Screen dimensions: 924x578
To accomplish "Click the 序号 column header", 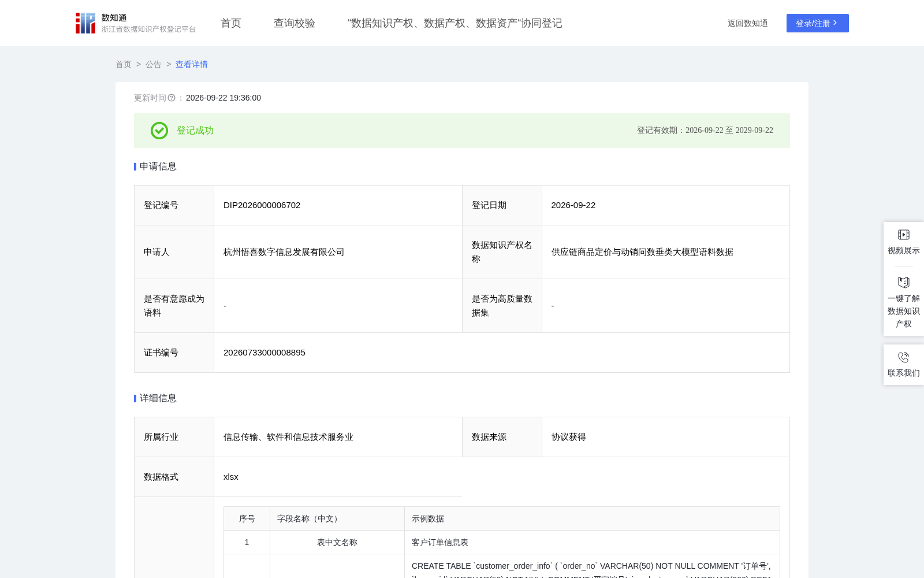I will tap(247, 518).
